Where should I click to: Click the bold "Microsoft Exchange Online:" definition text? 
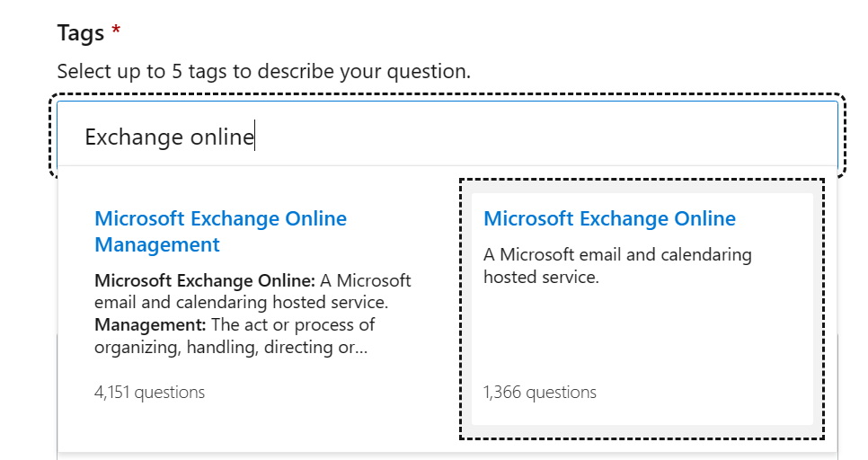(x=205, y=279)
